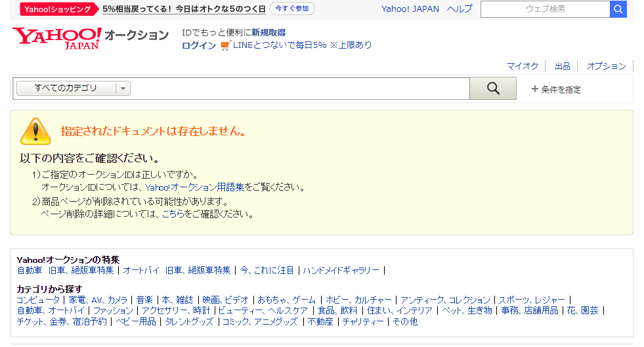Click the blue web search magnifier button

[618, 9]
